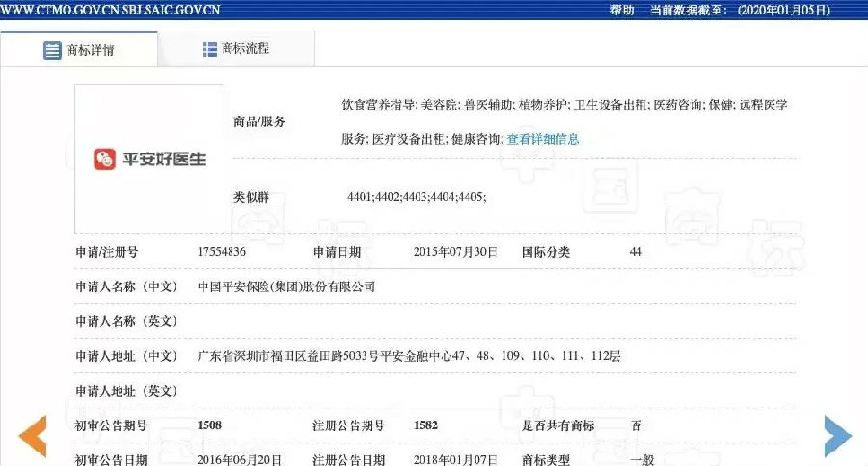Select applicant name 中国平安保险(集团)股份有限公司
The width and height of the screenshot is (868, 466).
[x=286, y=287]
